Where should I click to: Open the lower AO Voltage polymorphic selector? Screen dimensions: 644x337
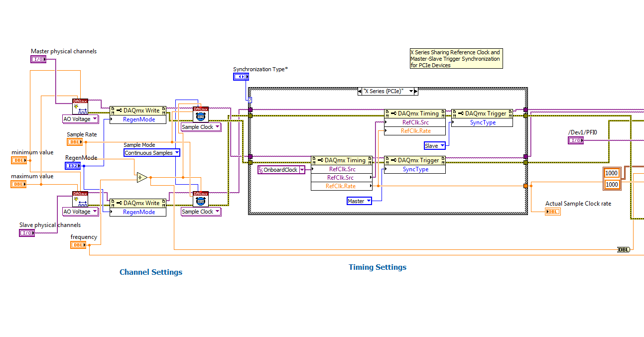[81, 212]
